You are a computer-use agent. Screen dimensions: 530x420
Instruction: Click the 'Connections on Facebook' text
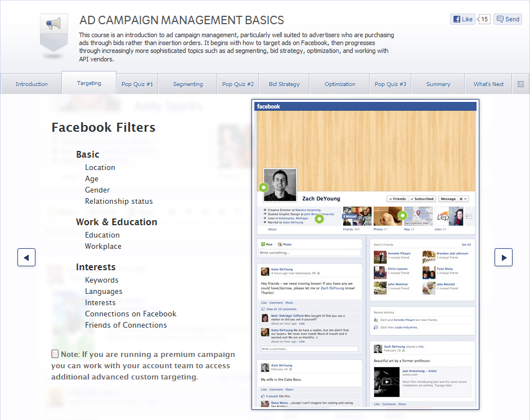pos(131,314)
